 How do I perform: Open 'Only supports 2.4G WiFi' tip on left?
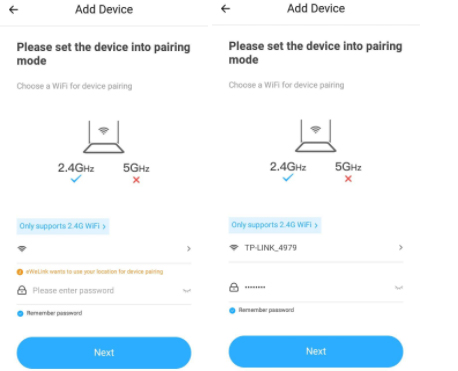click(63, 226)
